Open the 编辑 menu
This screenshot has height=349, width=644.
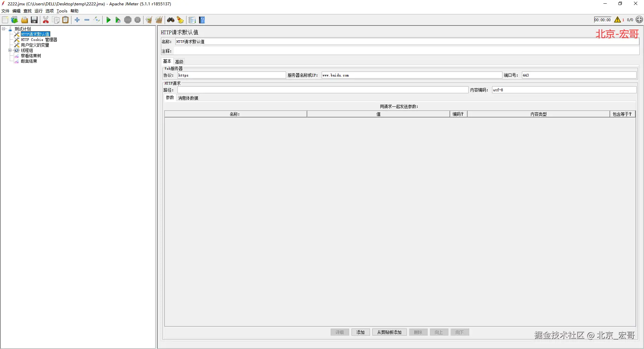click(x=16, y=11)
